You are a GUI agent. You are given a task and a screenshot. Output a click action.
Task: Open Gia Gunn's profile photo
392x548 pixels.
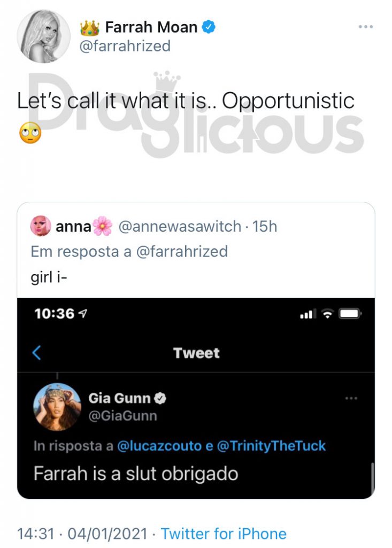pos(57,407)
